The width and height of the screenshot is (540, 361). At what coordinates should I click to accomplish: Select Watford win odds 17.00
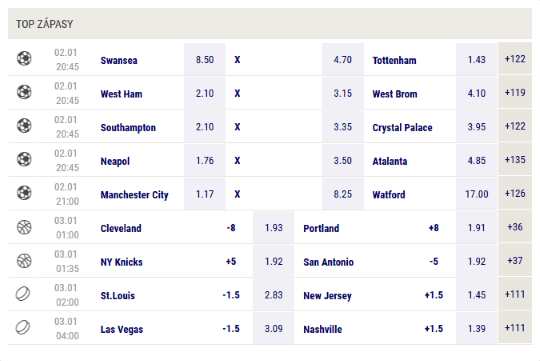pyautogui.click(x=477, y=194)
